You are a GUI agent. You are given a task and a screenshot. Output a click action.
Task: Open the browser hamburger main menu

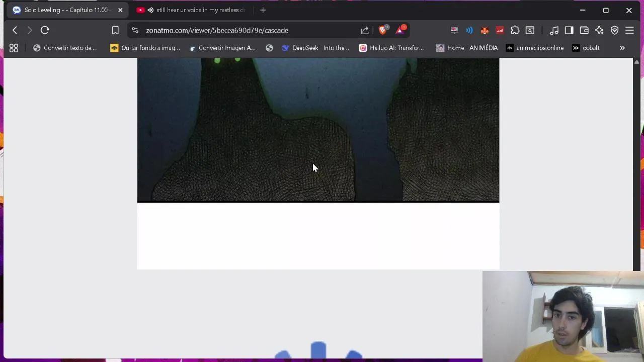pos(629,30)
